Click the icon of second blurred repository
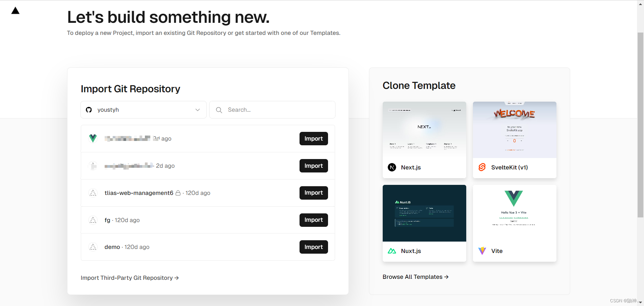Screen dimensions: 644x306 click(x=93, y=165)
